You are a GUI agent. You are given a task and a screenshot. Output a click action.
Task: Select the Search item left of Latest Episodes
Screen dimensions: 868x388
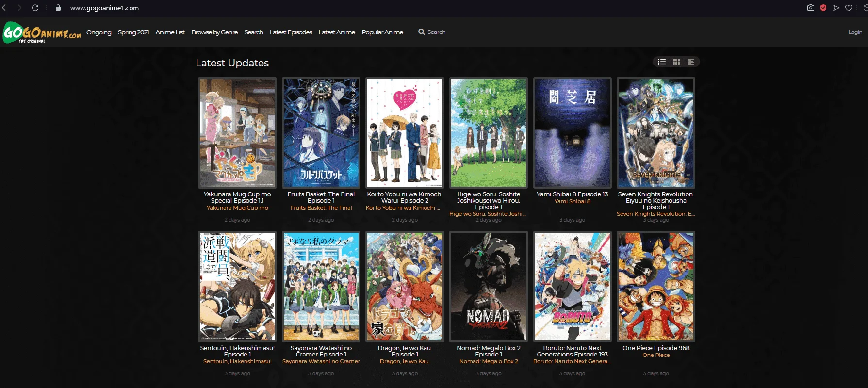coord(254,32)
